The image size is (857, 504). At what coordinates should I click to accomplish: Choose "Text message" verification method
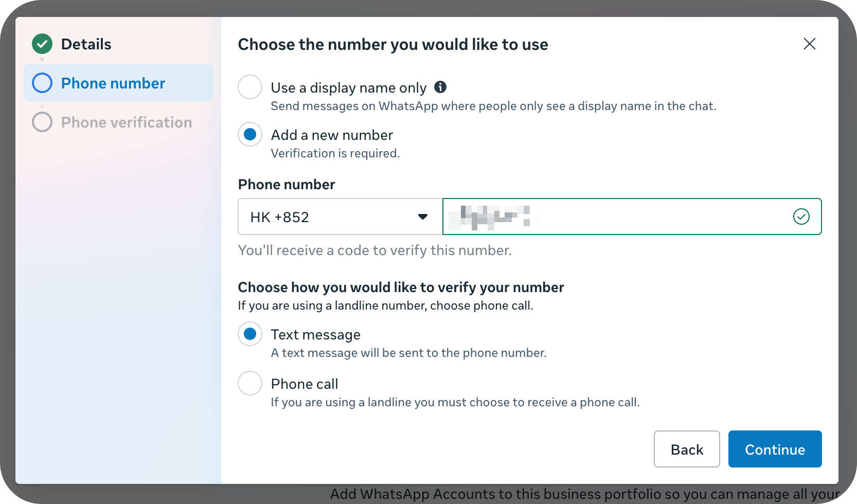click(249, 334)
